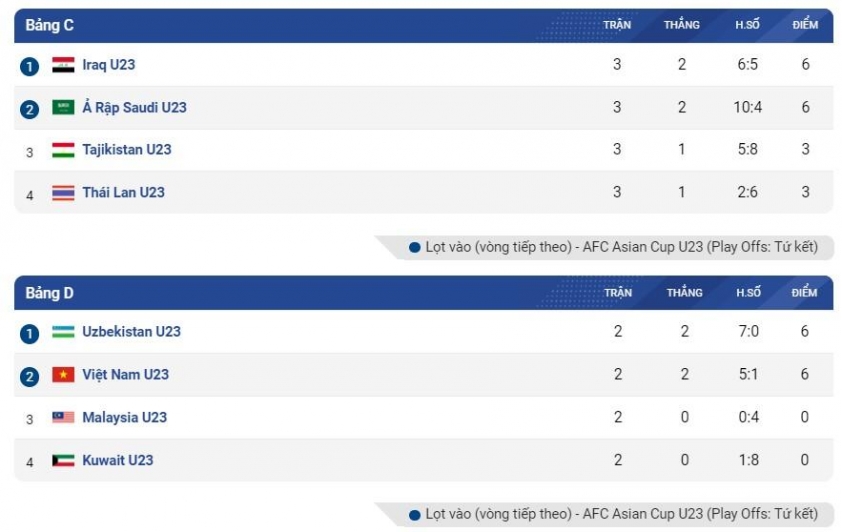Click the THẮNG column header in Bảng D
This screenshot has width=842, height=532.
point(685,293)
